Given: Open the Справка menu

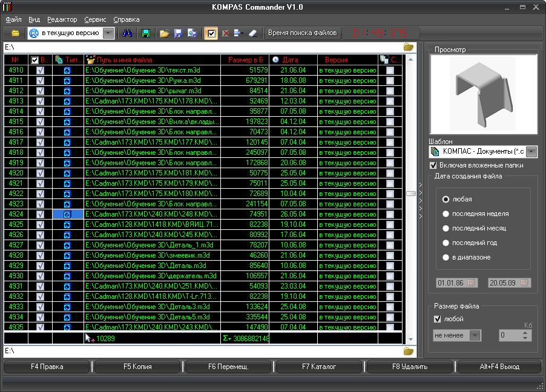Looking at the screenshot, I should click(127, 20).
